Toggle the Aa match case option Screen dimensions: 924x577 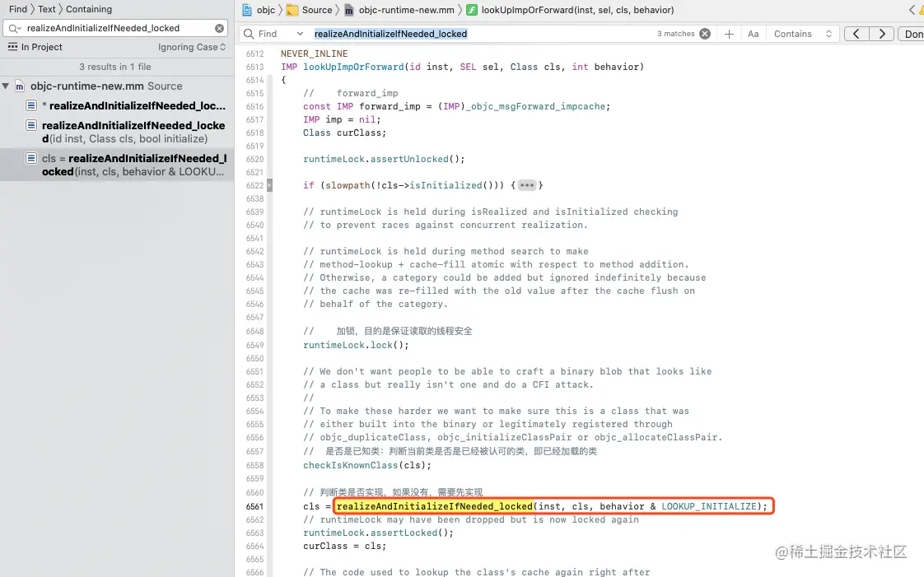(x=753, y=34)
